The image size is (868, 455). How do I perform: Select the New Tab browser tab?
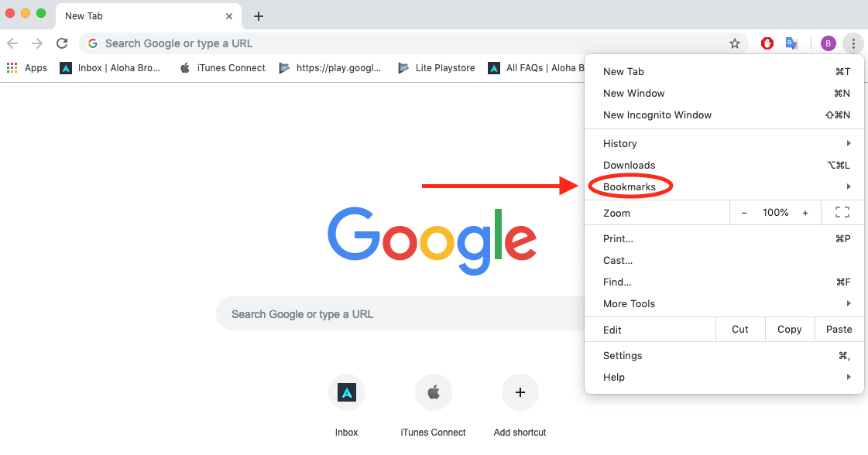coord(149,16)
